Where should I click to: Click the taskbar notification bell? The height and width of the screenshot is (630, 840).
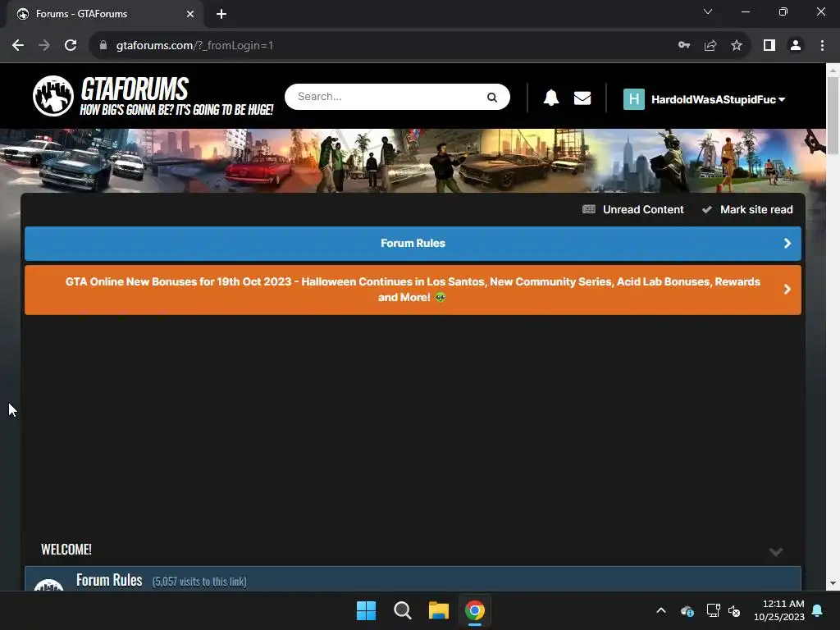[x=818, y=610]
